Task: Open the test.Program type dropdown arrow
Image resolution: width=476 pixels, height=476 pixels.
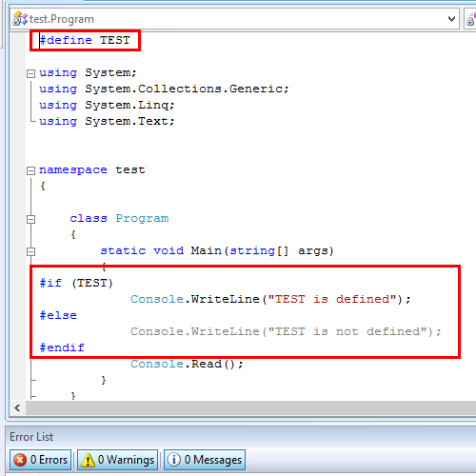Action: 451,19
